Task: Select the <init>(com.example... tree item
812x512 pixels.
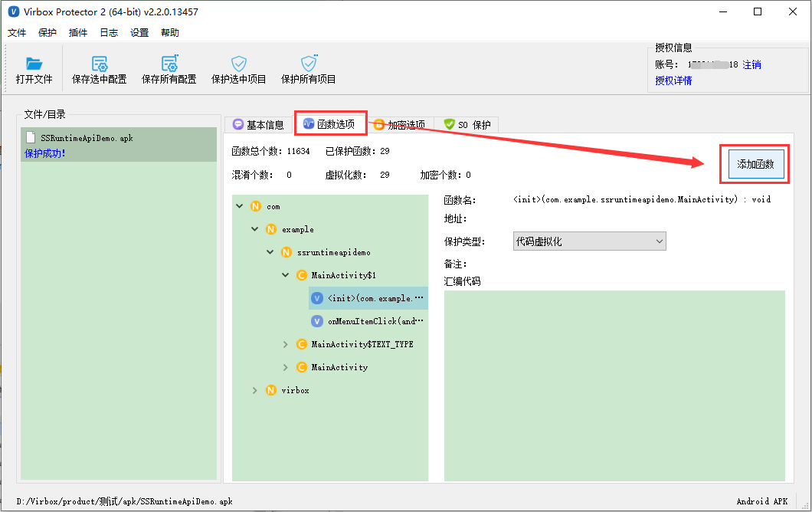Action: (x=368, y=298)
